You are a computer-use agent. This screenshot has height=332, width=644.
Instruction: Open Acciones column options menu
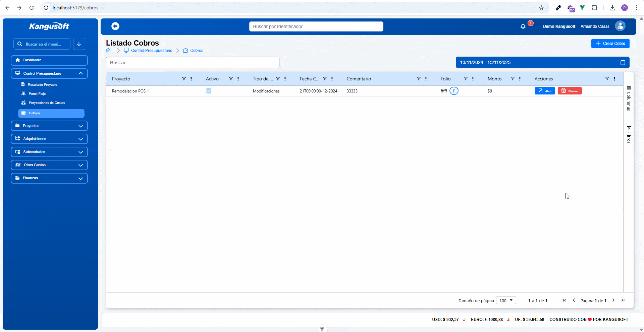[x=614, y=79]
